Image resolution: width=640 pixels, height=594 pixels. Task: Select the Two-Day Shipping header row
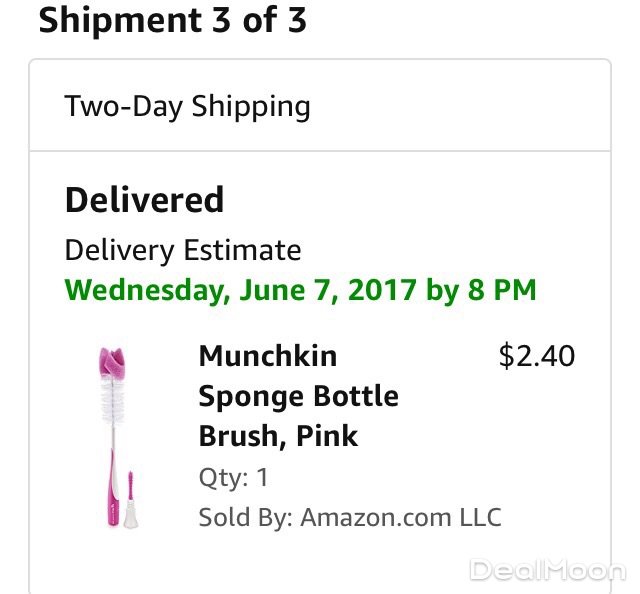coord(320,106)
